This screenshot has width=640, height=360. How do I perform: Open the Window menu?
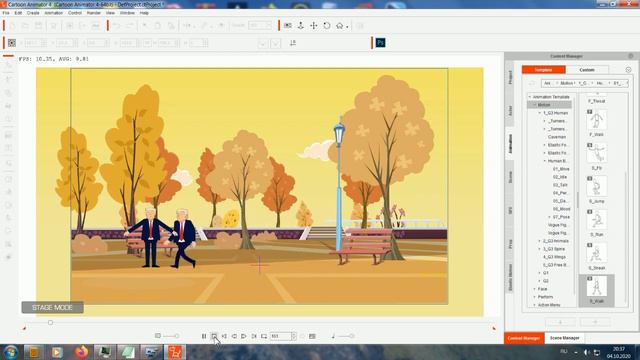point(127,13)
